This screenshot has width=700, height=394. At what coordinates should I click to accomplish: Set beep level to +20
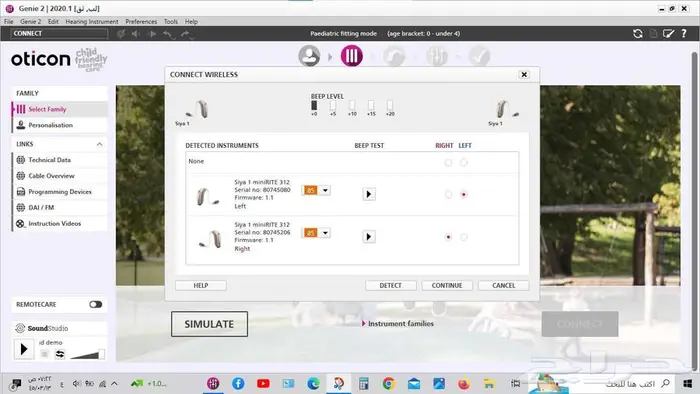390,105
